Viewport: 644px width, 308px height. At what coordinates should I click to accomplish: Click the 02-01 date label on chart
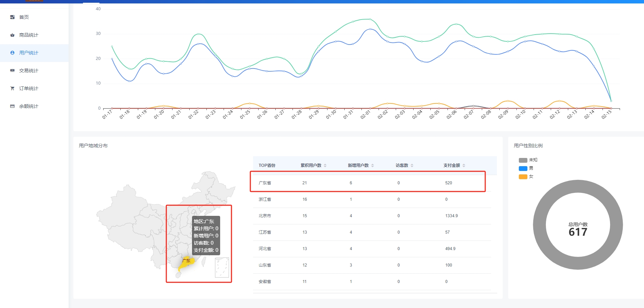coord(366,114)
